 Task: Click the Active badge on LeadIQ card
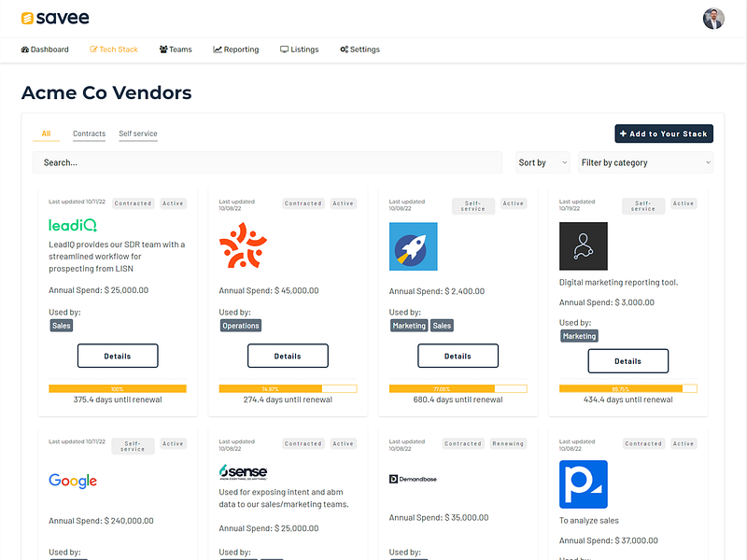173,203
